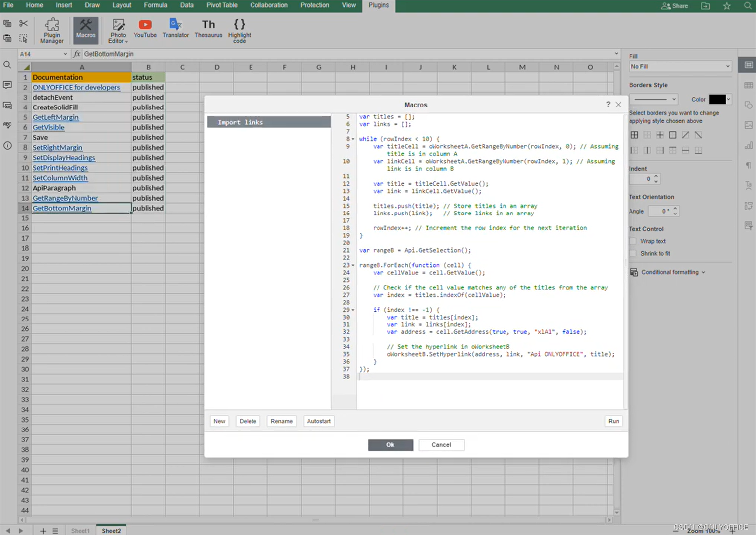Confirm the Macros dialog with Ok
This screenshot has width=756, height=535.
390,445
